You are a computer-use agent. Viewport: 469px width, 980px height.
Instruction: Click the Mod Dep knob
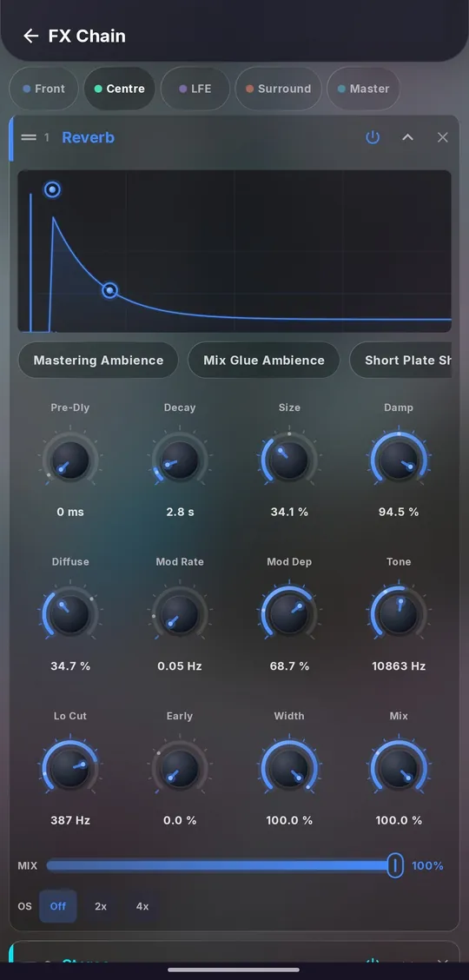289,614
